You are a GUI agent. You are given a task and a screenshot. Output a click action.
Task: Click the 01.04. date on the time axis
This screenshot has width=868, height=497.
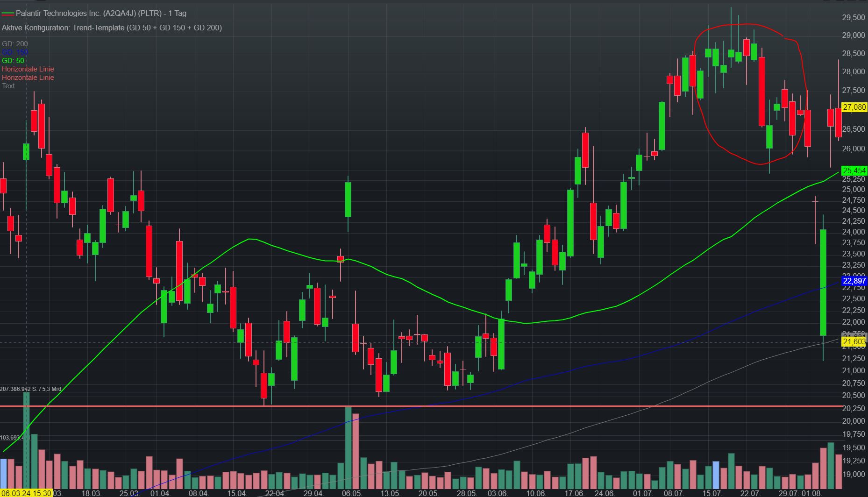(x=160, y=493)
